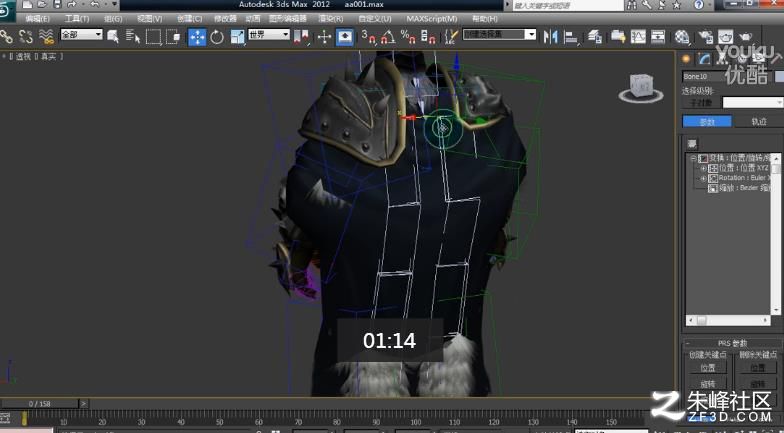
Task: Toggle Keyboard Shortcut Override button
Action: 344,37
